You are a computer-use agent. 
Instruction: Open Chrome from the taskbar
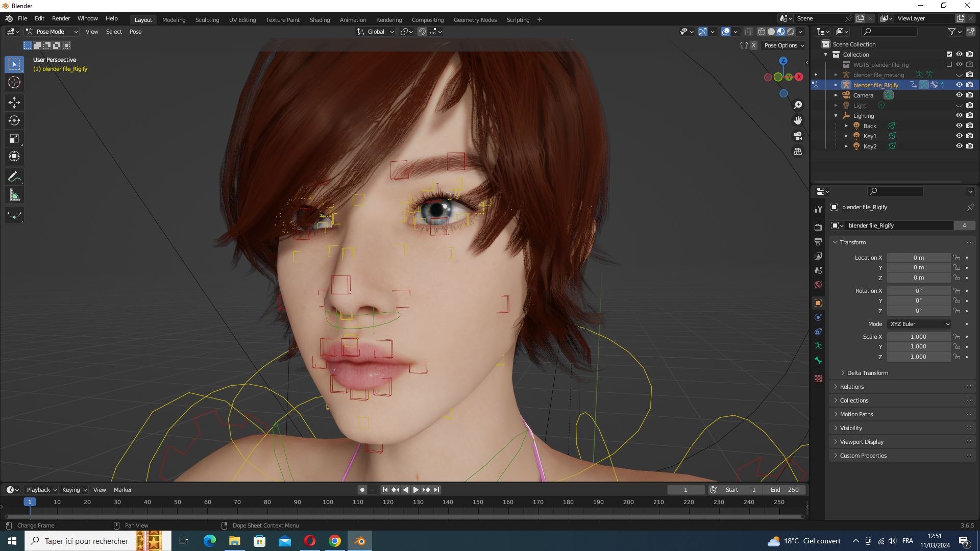[335, 541]
